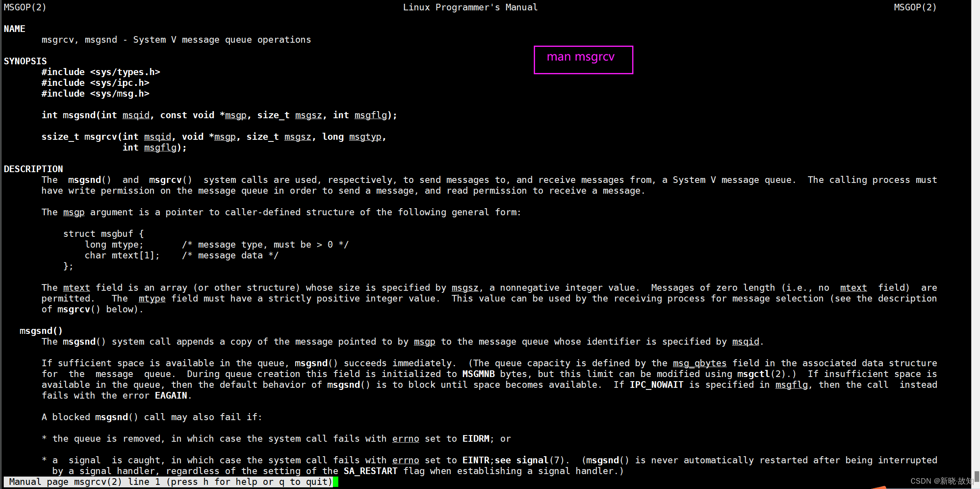Click the bold msgsnd() subsection heading

coord(41,331)
